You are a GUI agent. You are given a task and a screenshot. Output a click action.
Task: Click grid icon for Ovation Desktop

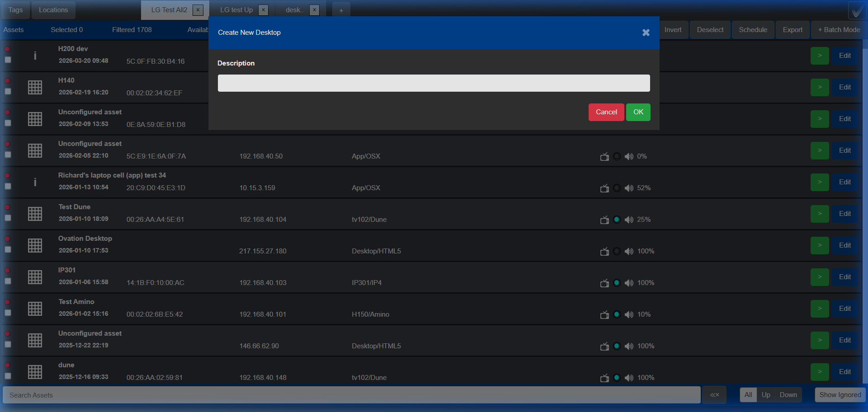[x=35, y=245]
